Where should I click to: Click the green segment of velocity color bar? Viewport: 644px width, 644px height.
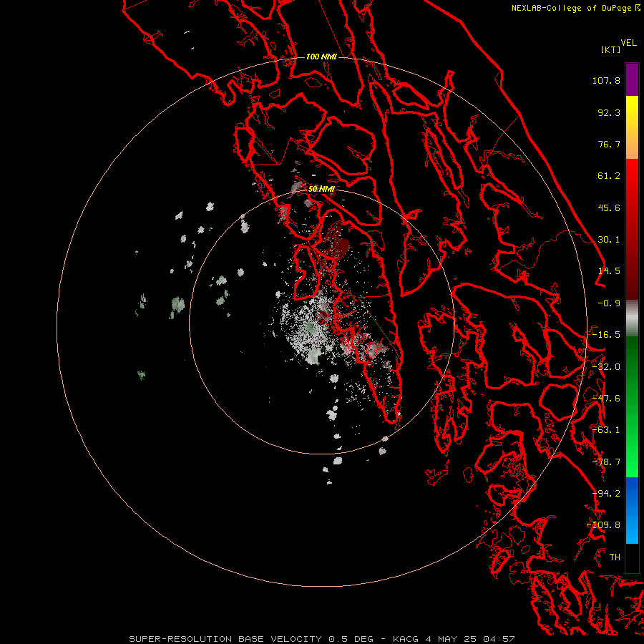click(x=632, y=406)
